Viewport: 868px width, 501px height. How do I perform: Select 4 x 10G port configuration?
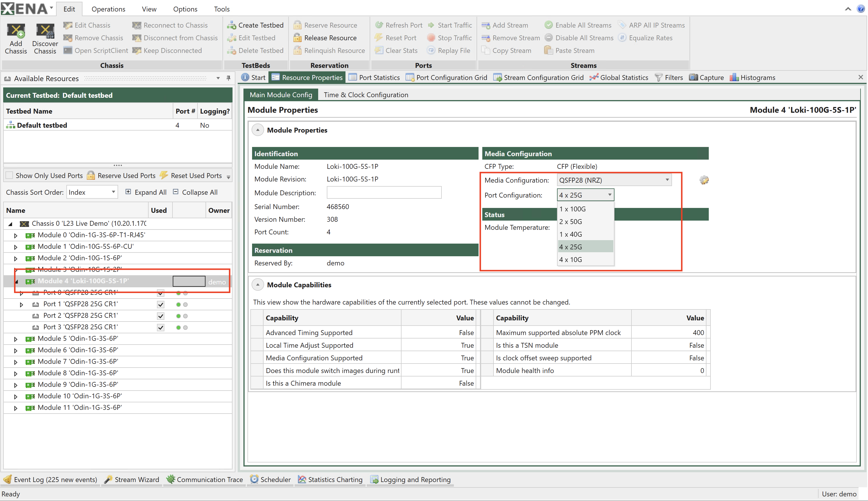coord(585,259)
